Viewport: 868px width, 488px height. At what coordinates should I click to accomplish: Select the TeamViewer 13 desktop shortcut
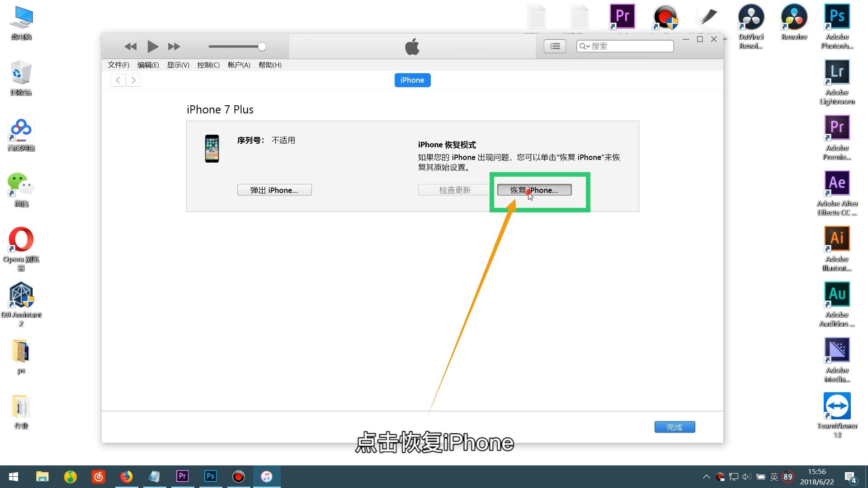[x=837, y=415]
